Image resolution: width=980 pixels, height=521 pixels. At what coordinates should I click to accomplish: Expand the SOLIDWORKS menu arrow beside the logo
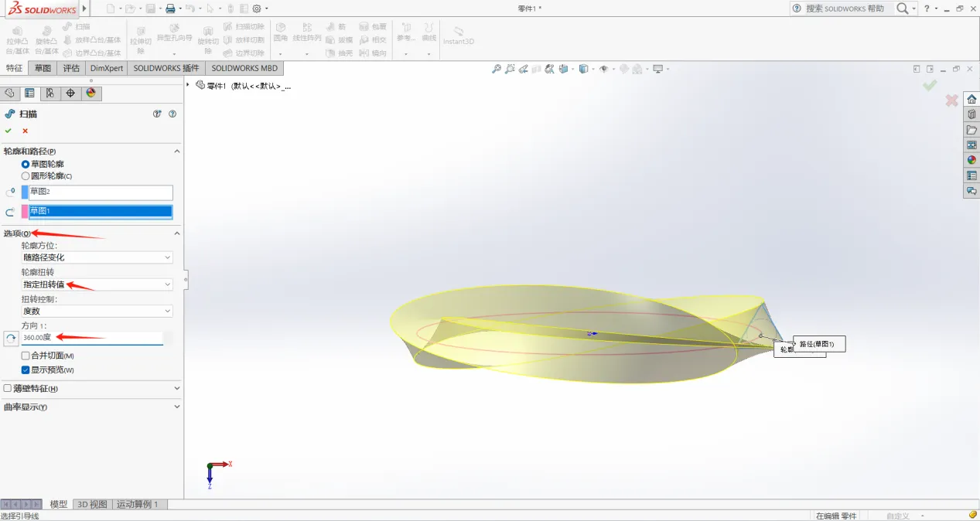[x=84, y=9]
